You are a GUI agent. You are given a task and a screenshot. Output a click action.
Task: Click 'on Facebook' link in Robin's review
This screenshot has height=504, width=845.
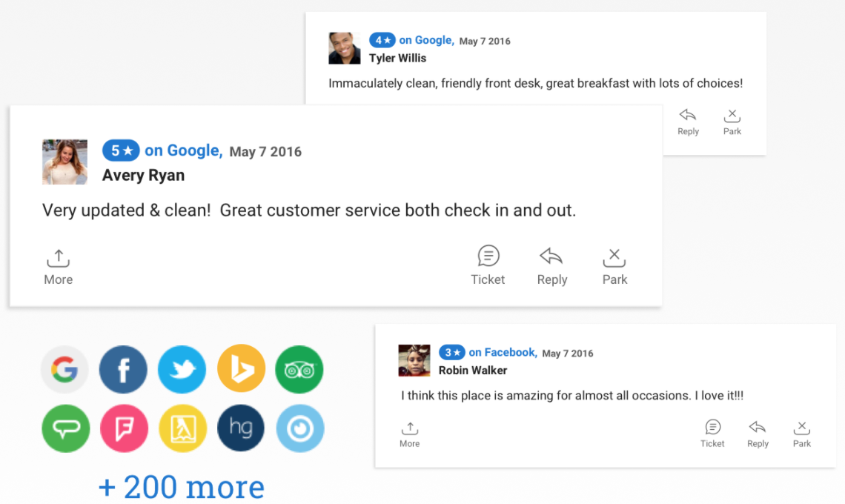pyautogui.click(x=503, y=353)
